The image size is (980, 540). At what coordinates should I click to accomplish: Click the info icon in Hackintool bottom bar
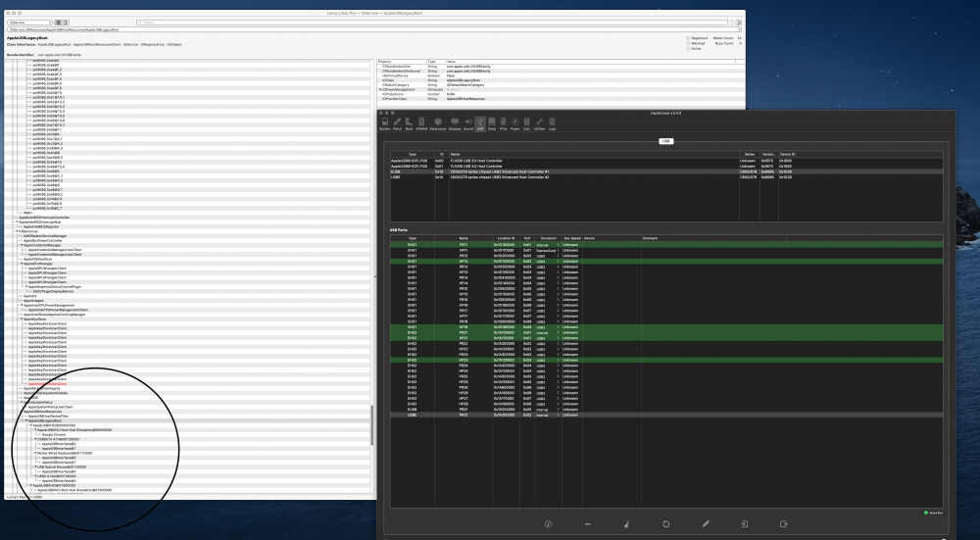[x=548, y=523]
